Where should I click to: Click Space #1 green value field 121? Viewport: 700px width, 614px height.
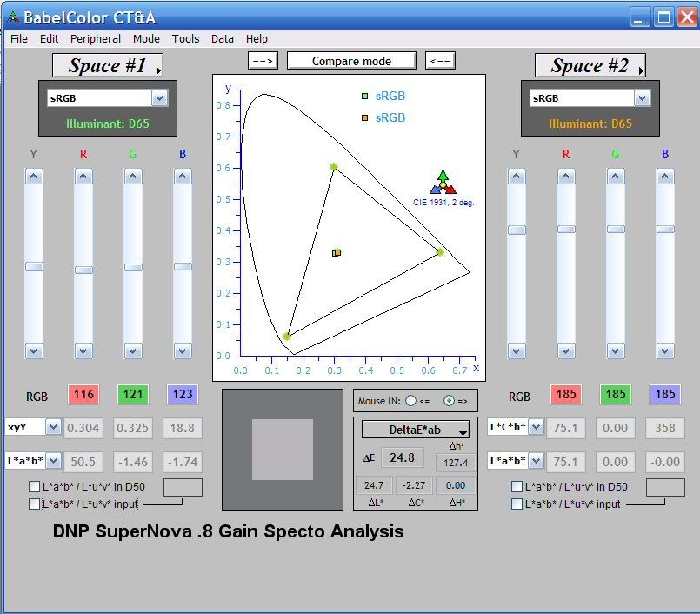click(133, 394)
